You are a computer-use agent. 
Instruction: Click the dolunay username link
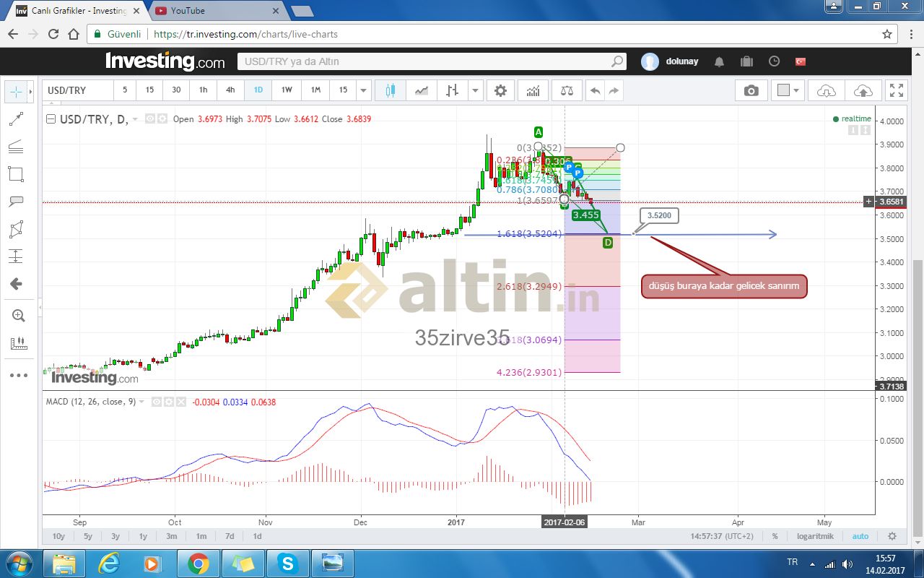(x=681, y=61)
